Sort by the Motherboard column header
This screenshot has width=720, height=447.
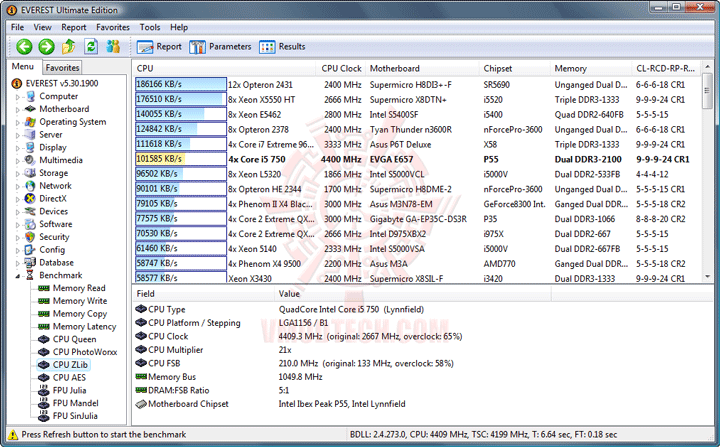(422, 68)
